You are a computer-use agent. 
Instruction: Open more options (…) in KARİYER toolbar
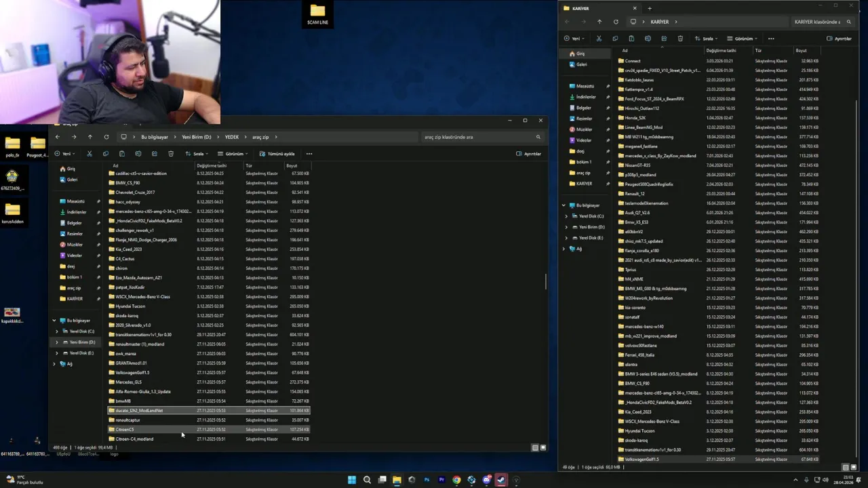pos(771,39)
